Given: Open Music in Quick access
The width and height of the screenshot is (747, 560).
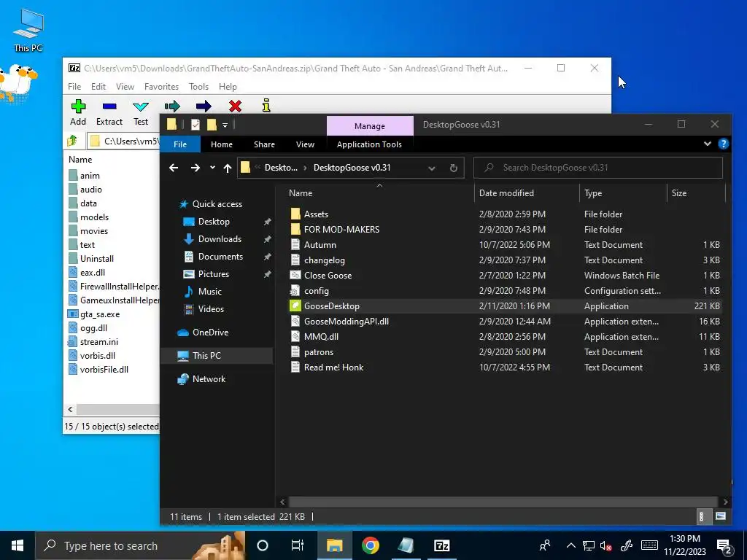Looking at the screenshot, I should 209,292.
